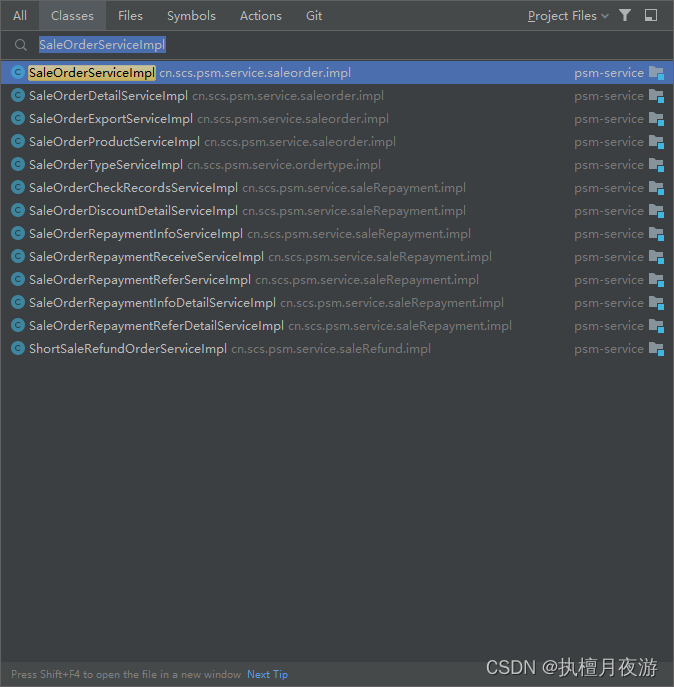Select the Classes tab
Viewport: 674px width, 687px height.
coord(72,16)
